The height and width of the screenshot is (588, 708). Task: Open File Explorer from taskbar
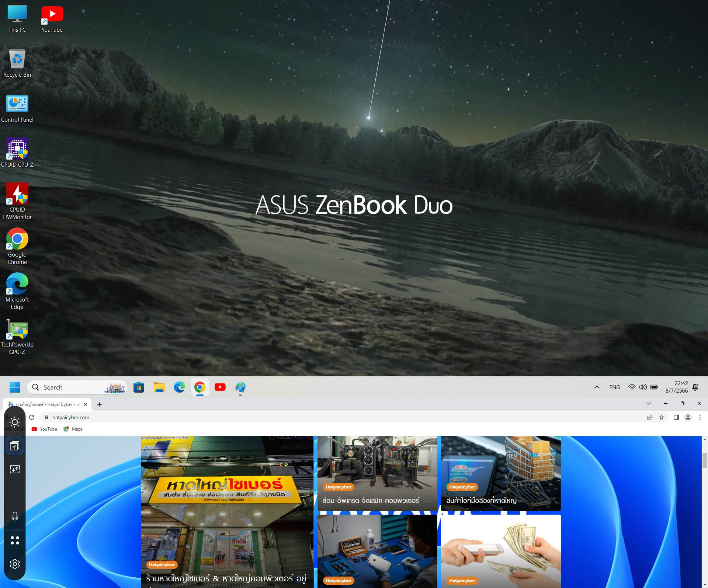coord(159,387)
